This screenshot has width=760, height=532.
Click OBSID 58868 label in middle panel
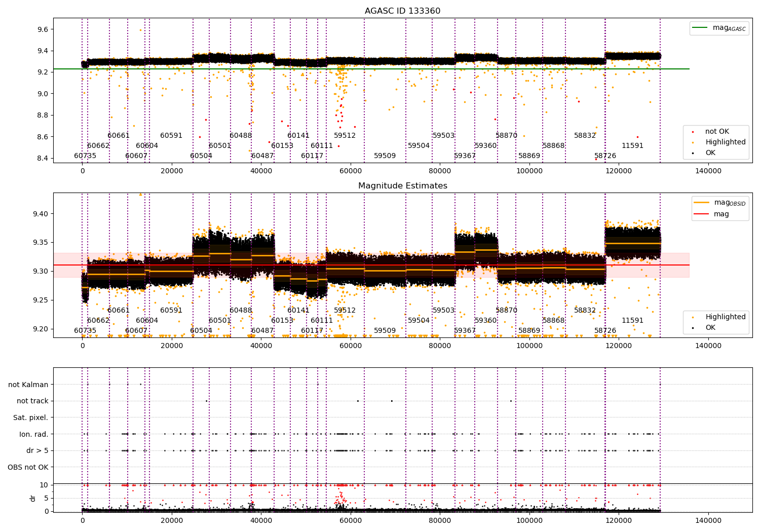point(554,320)
